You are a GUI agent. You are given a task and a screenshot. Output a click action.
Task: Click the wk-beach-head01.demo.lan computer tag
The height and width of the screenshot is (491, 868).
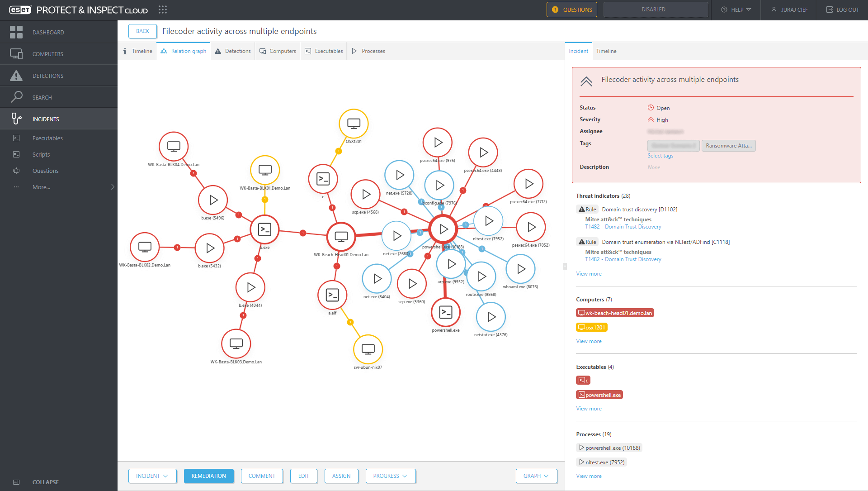point(615,313)
